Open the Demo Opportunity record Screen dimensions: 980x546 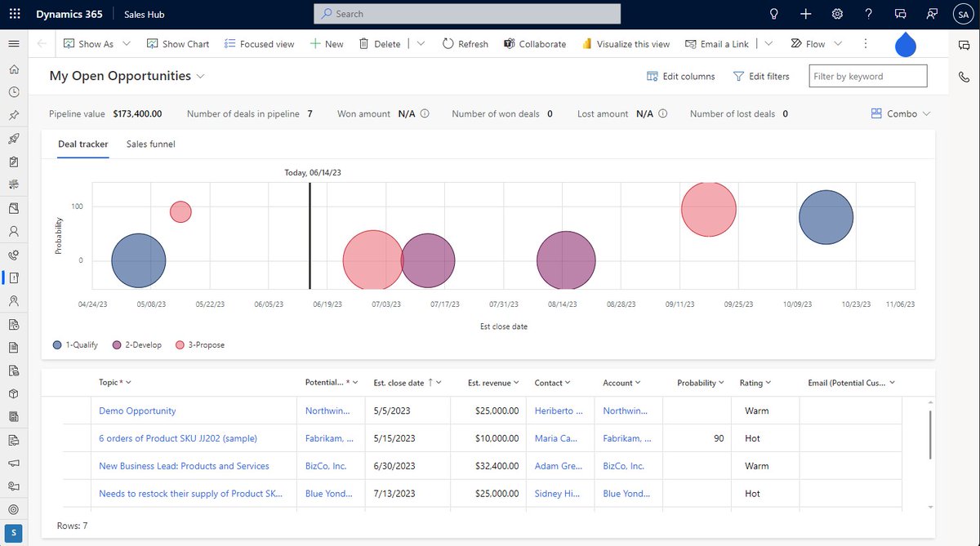coord(137,411)
